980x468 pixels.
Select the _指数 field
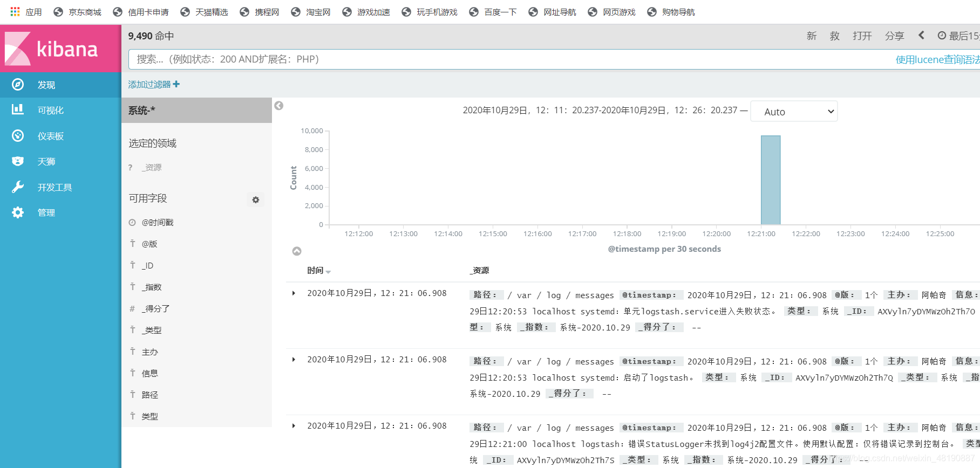(x=152, y=287)
